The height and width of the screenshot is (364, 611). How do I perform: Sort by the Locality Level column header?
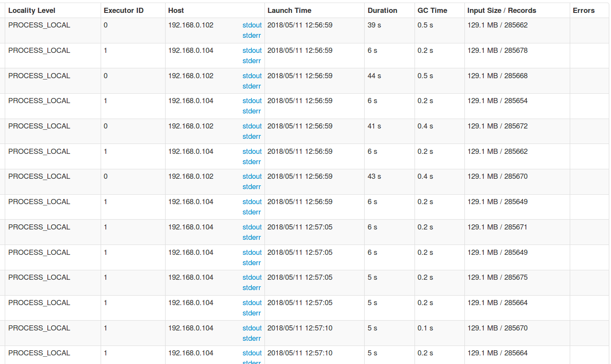[x=32, y=10]
